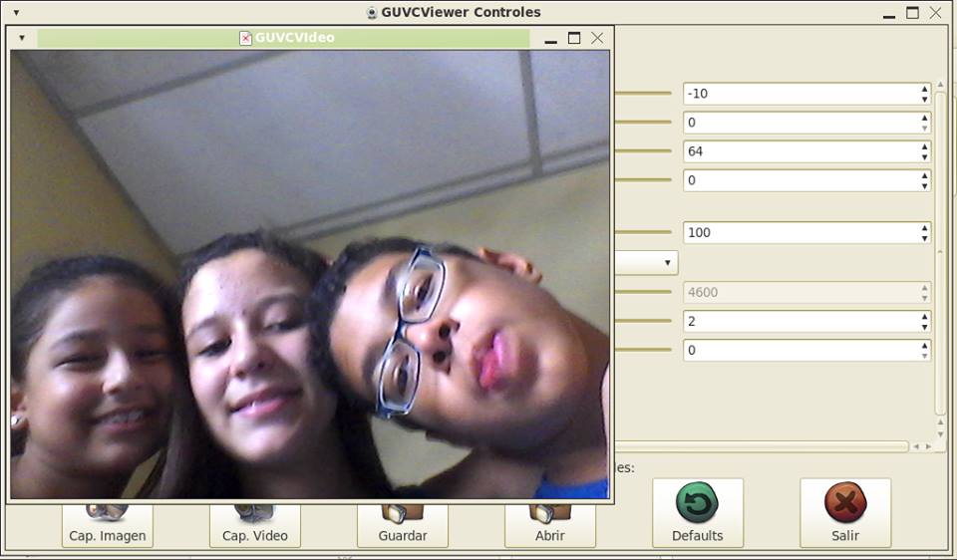This screenshot has width=957, height=560.
Task: Click the slider track beside the 2 field
Action: click(x=643, y=321)
